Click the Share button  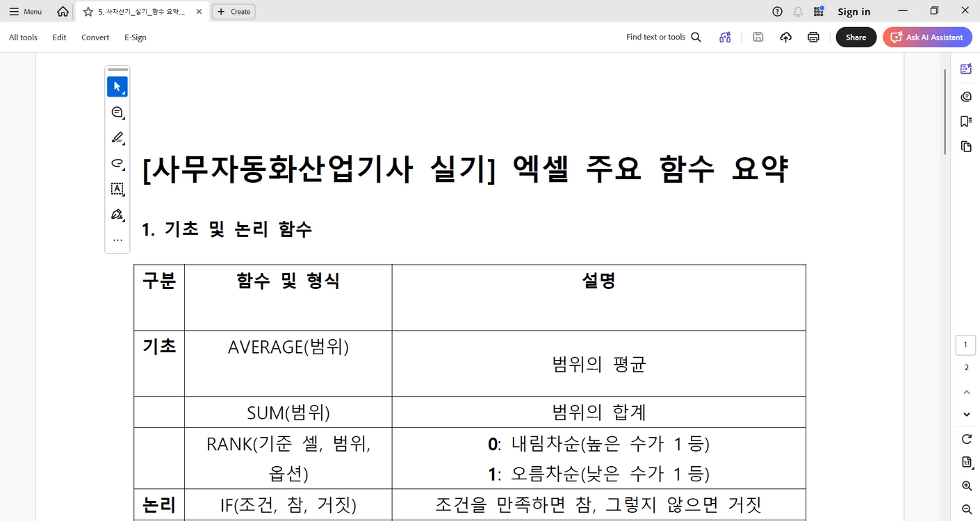click(856, 38)
